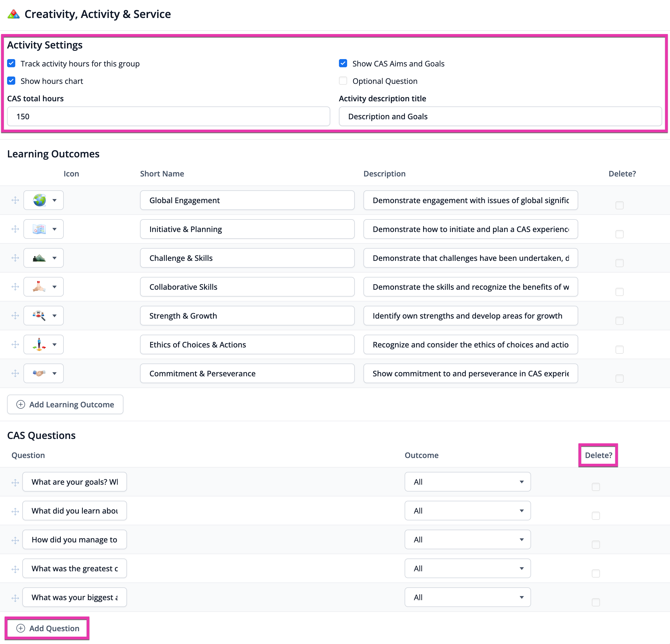
Task: Click the Add Learning Outcome button
Action: (65, 404)
